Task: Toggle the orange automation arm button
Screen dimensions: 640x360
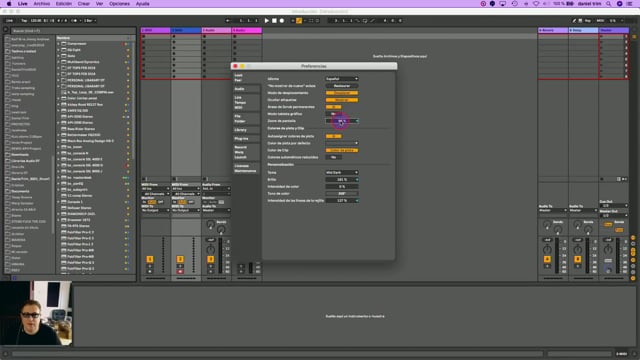Action: tap(299, 20)
